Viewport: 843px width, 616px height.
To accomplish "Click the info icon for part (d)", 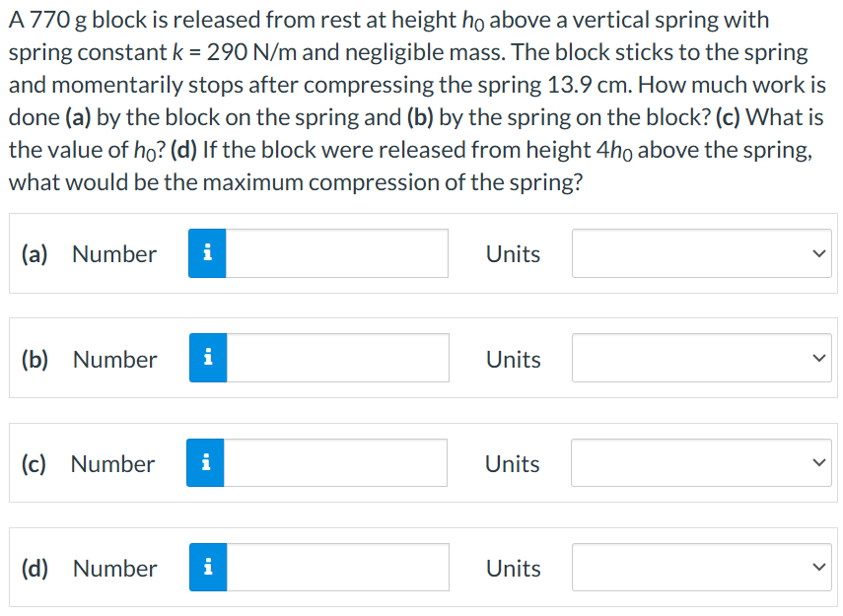I will pos(206,567).
